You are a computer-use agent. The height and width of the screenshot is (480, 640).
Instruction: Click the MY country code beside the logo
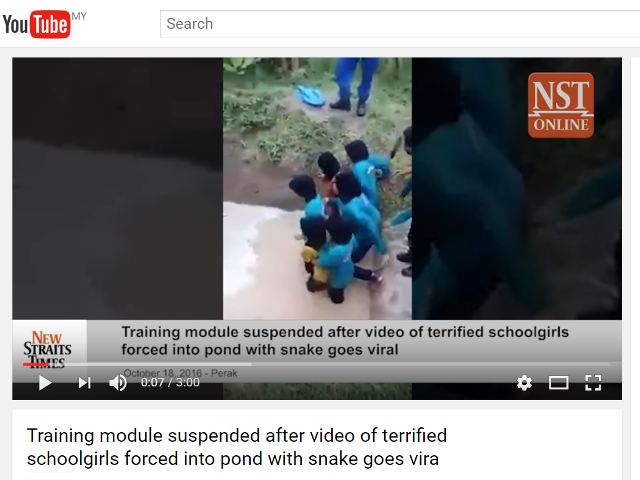(79, 16)
